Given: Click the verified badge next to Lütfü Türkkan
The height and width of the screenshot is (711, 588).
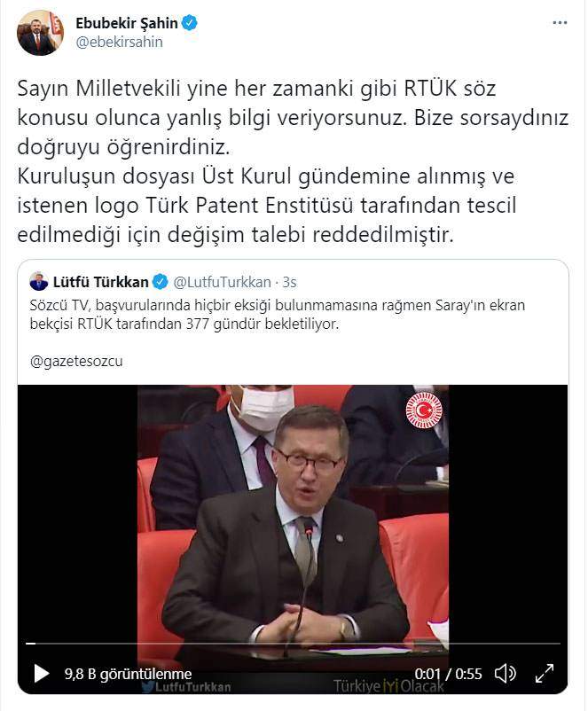Looking at the screenshot, I should (160, 282).
